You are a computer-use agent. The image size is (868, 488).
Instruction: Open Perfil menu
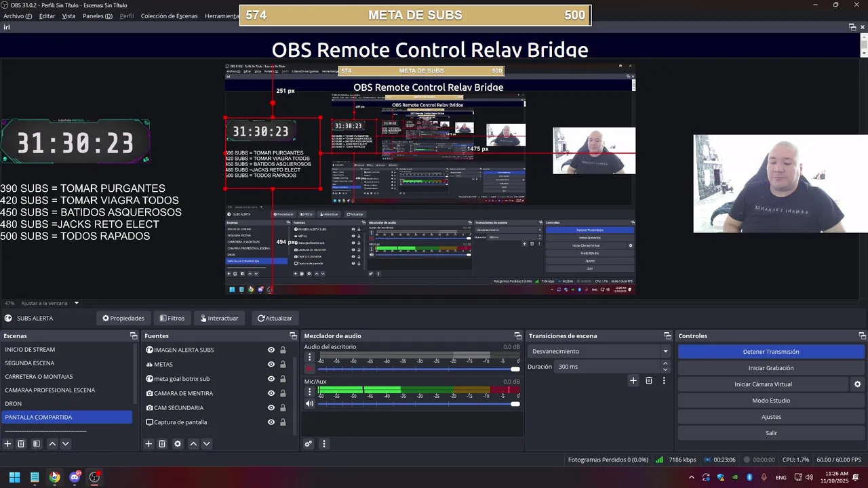[127, 16]
